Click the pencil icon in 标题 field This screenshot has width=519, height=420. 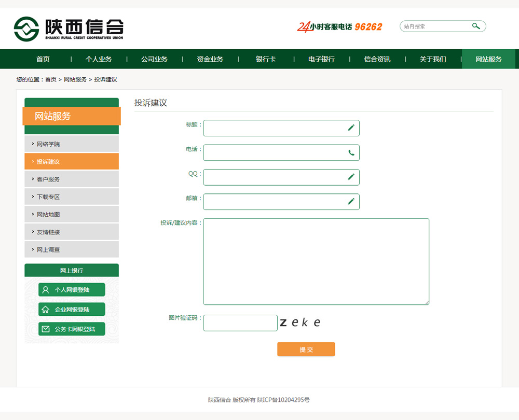[351, 128]
